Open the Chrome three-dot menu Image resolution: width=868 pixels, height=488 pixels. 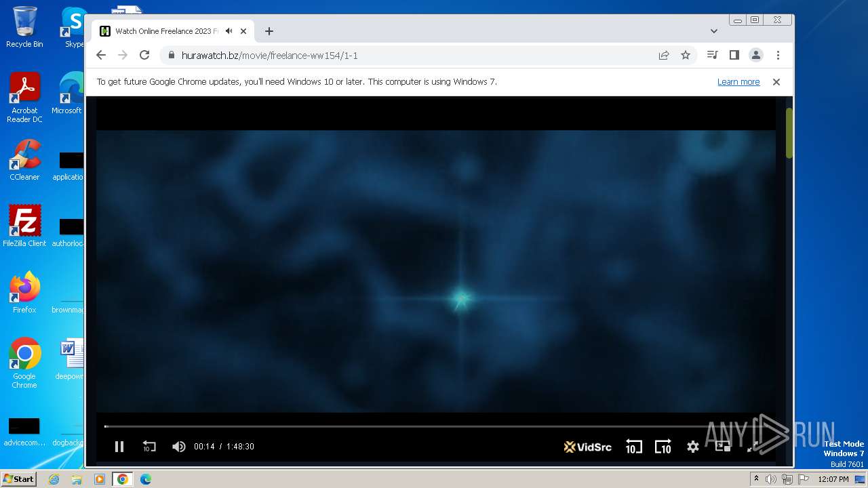pyautogui.click(x=778, y=56)
